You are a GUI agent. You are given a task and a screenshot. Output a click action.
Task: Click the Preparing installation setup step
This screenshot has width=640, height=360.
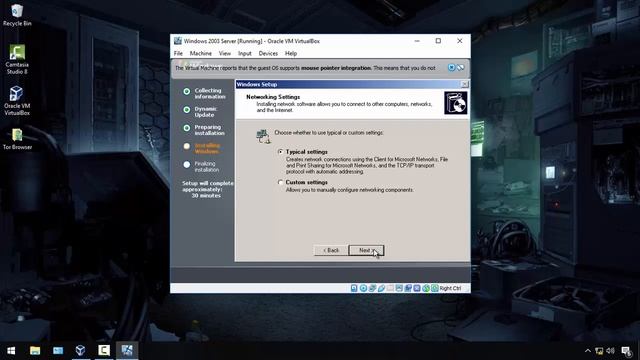[204, 130]
